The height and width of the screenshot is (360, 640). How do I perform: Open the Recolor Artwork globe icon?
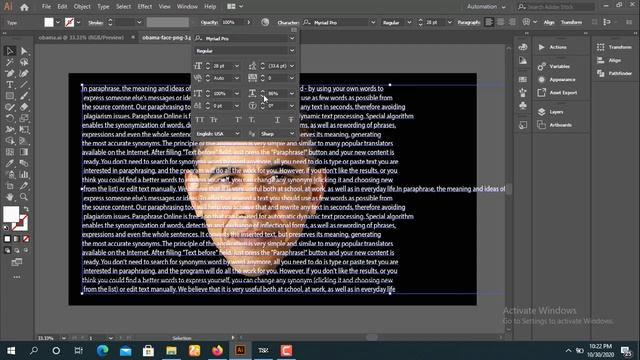coord(265,22)
